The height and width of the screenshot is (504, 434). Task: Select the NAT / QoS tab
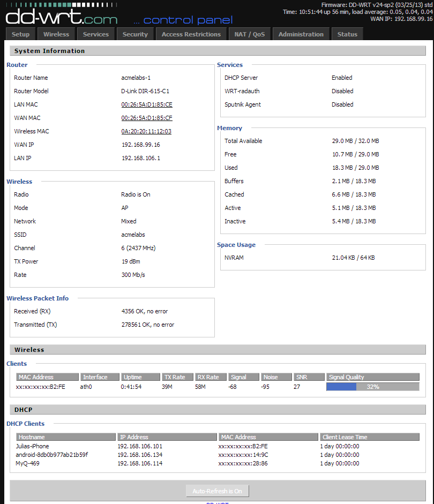249,34
